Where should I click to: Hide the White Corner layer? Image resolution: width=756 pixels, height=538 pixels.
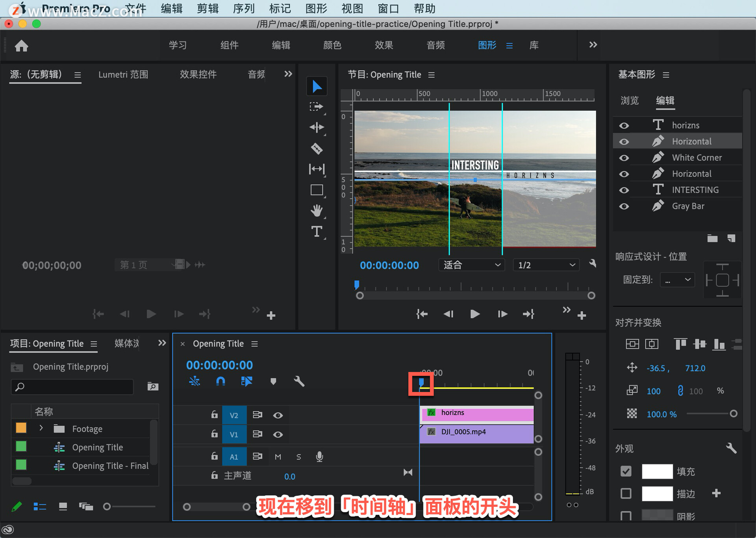point(624,158)
